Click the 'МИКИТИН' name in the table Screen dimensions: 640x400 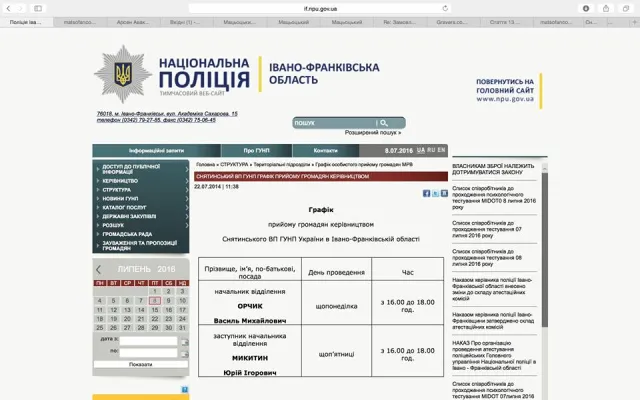tap(250, 358)
